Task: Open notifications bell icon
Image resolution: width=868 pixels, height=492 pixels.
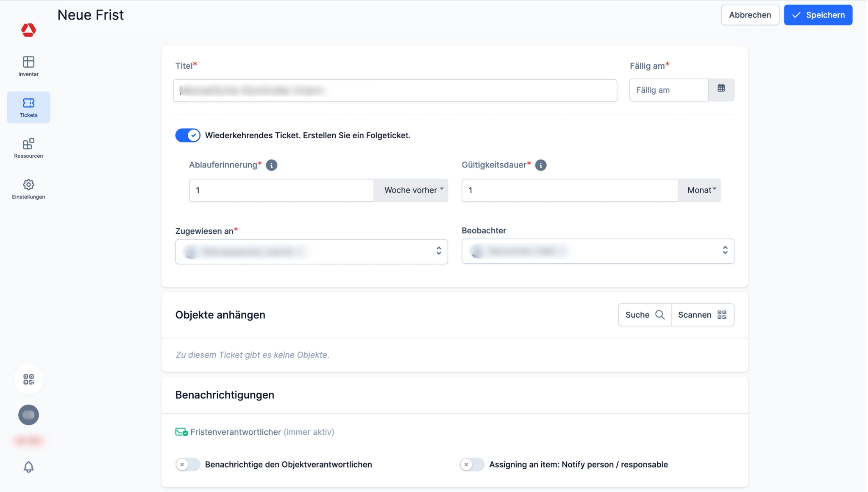Action: [x=28, y=467]
